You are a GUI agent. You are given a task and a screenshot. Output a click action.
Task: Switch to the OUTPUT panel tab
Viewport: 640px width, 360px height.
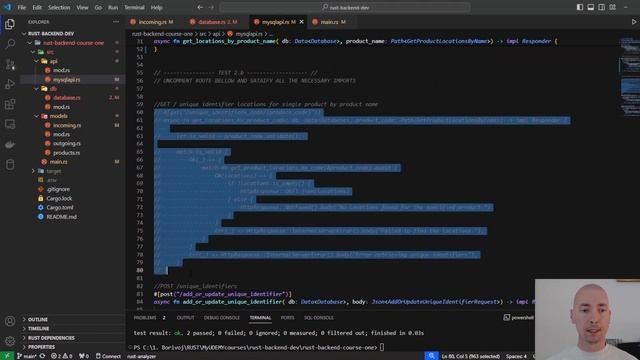coord(185,318)
